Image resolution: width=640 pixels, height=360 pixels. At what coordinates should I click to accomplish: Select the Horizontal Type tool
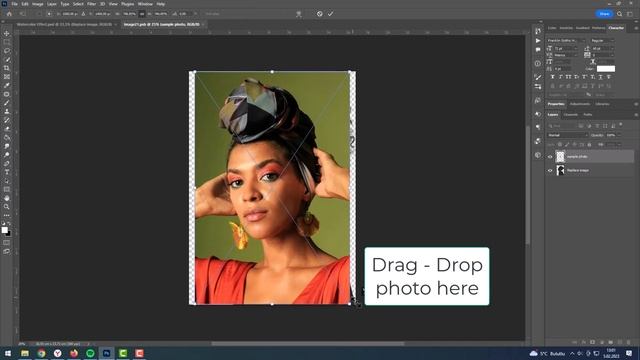7,172
